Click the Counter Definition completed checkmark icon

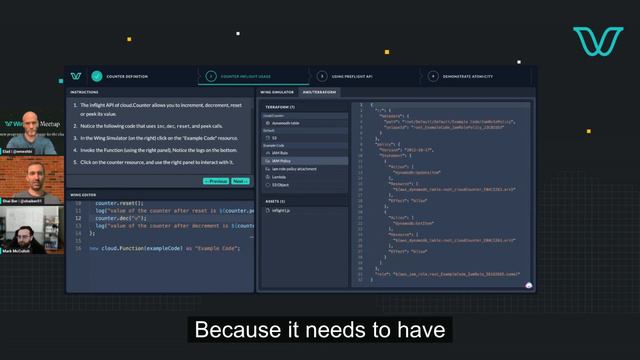[97, 76]
